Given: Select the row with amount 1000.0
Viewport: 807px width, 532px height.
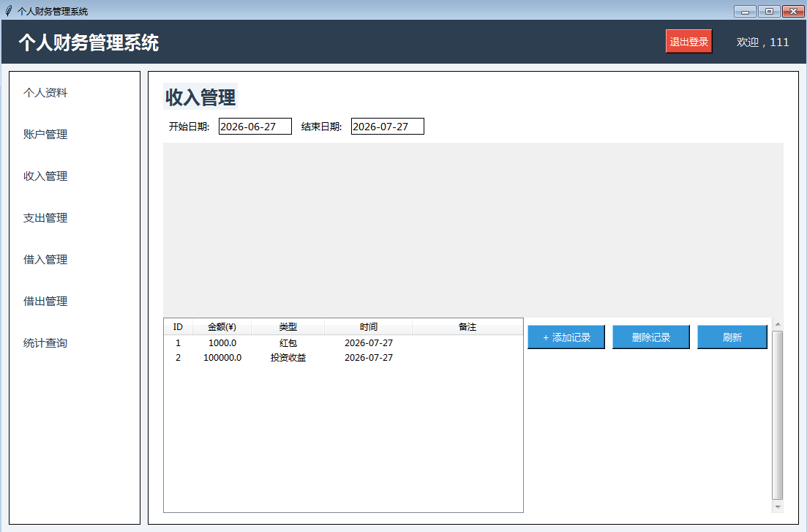Looking at the screenshot, I should [343, 343].
